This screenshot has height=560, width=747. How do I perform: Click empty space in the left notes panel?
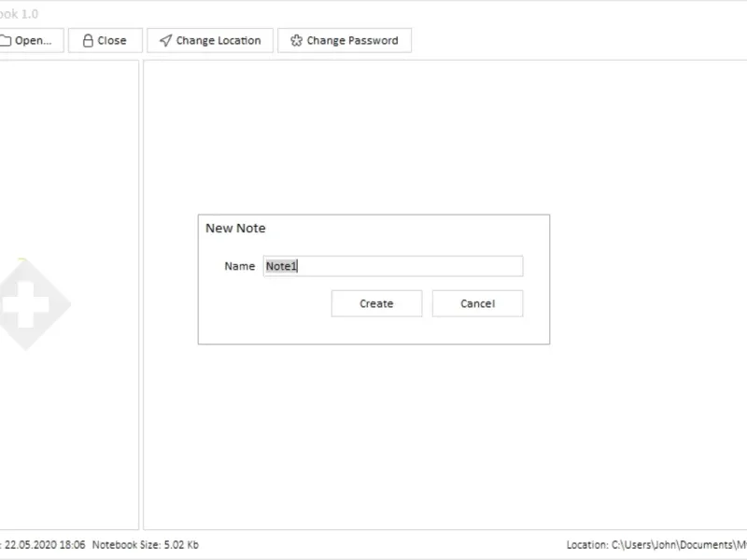(70, 439)
